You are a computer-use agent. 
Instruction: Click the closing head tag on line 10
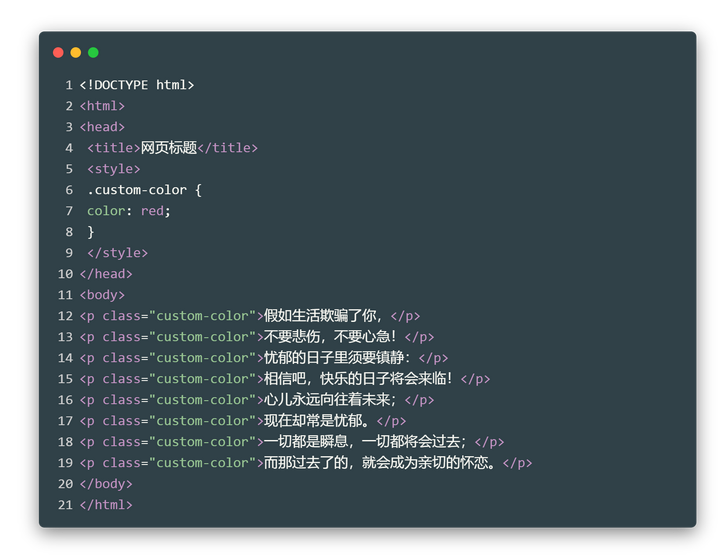106,274
